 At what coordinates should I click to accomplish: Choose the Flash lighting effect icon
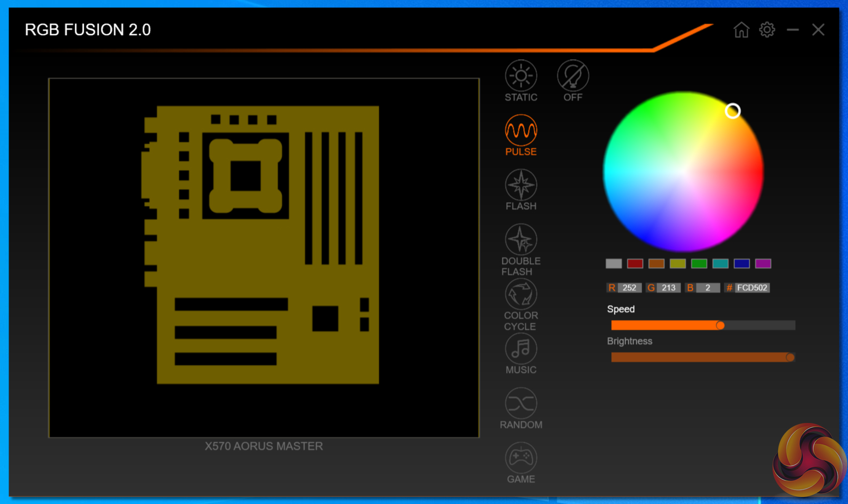point(521,185)
